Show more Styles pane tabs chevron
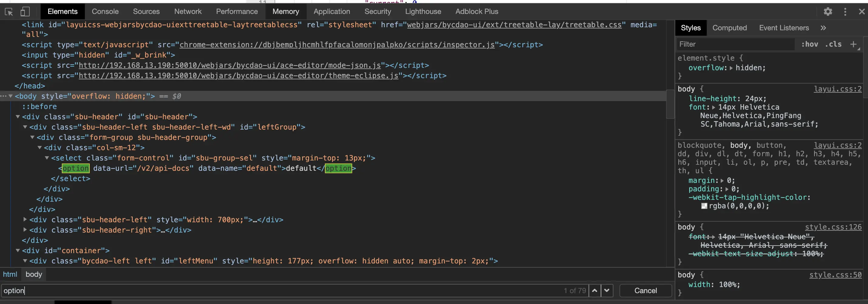 coord(823,28)
